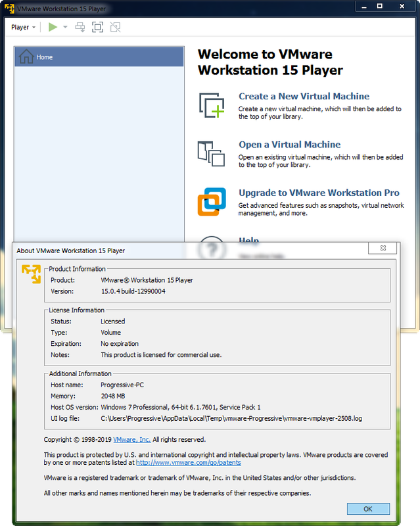Click the VMware logo in About dialog
The height and width of the screenshot is (526, 420).
click(x=31, y=274)
